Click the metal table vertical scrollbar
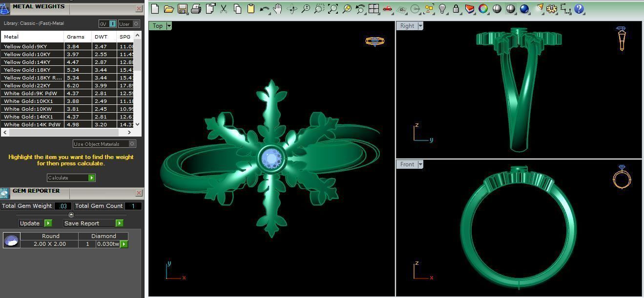Viewport: 644px width, 298px height. [x=137, y=55]
